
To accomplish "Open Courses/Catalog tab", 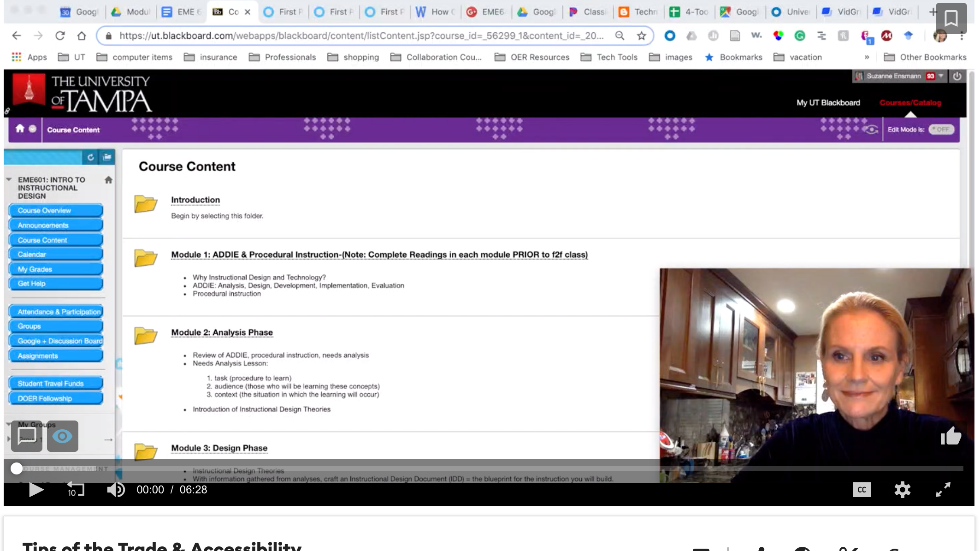I will [x=910, y=102].
